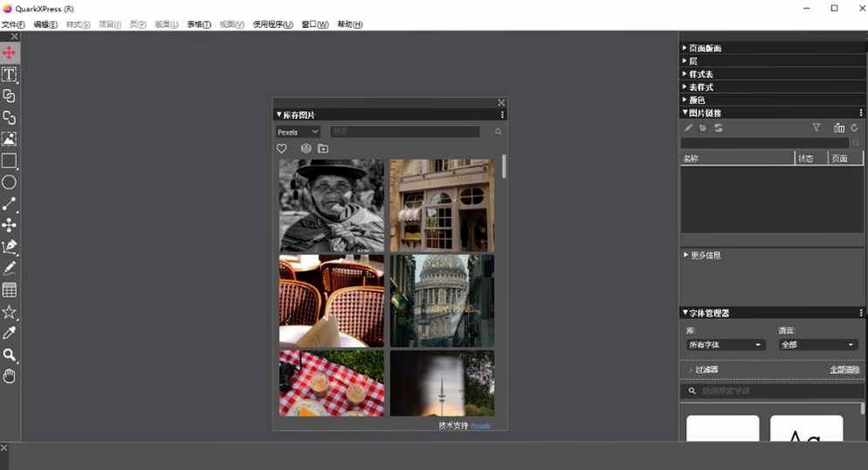The height and width of the screenshot is (470, 868).
Task: Select the cathedral dome thumbnail
Action: pyautogui.click(x=442, y=301)
